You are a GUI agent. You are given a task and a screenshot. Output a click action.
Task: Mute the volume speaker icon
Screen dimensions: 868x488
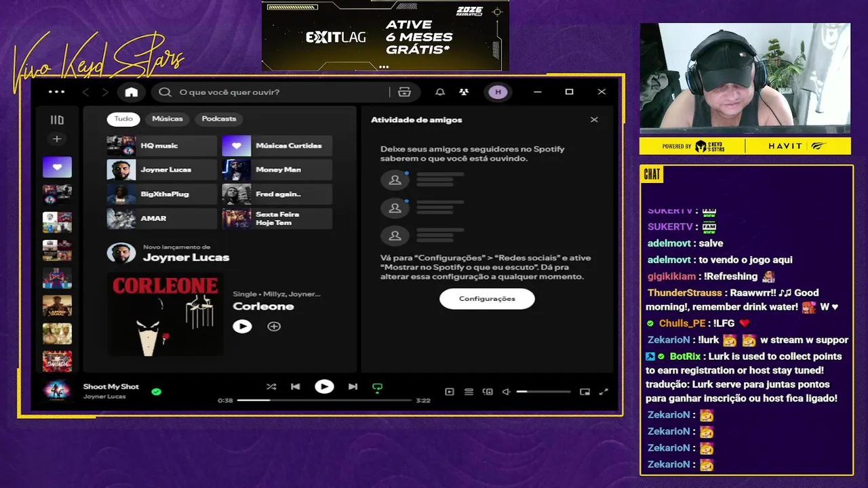tap(506, 392)
